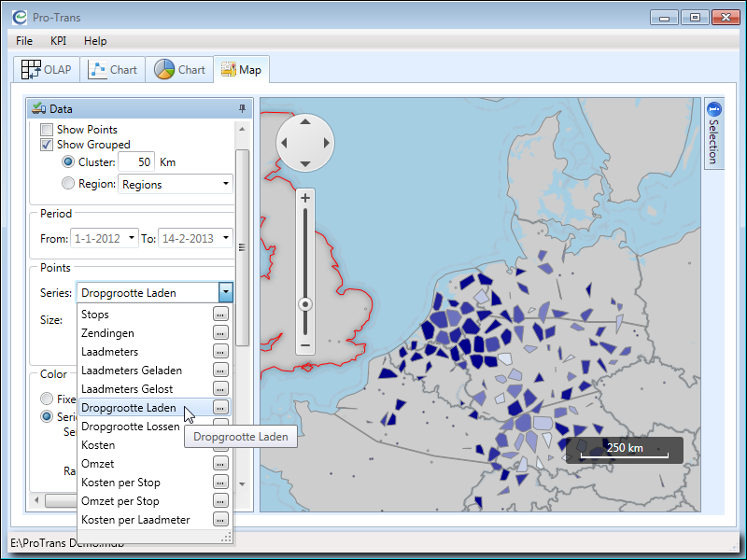Screen dimensions: 747x560
Task: Open the KPI menu
Action: point(58,41)
